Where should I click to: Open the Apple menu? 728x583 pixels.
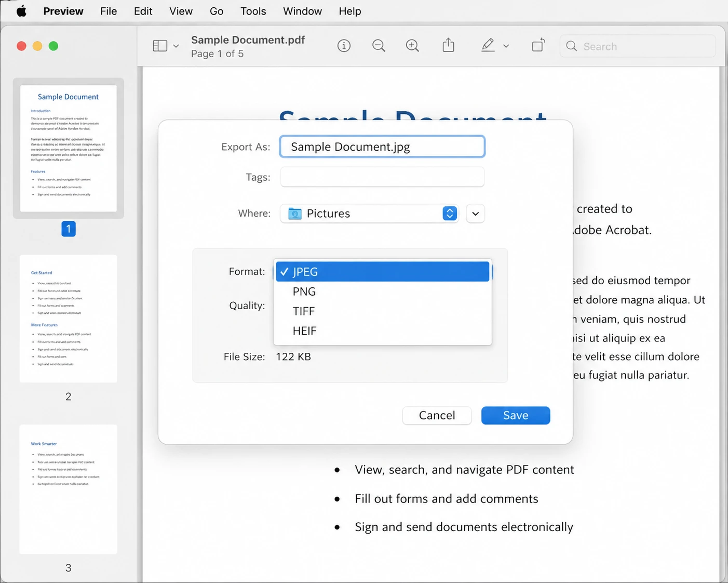(x=21, y=11)
